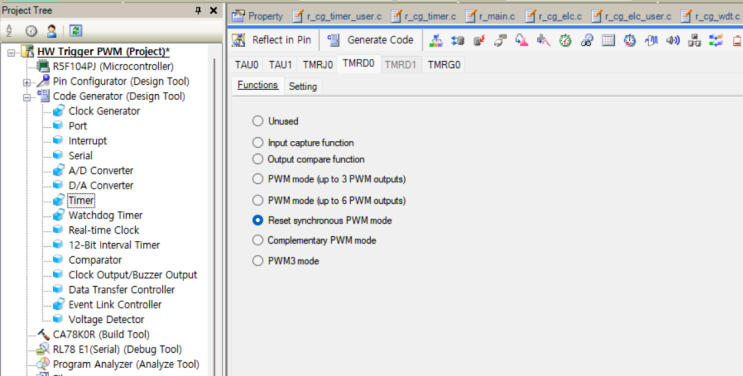Select Serial in project tree

tap(80, 156)
